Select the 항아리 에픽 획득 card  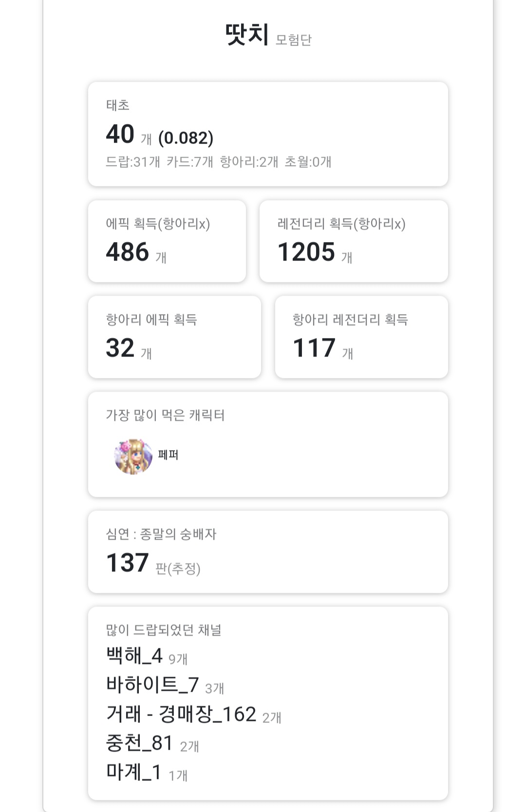click(x=174, y=337)
